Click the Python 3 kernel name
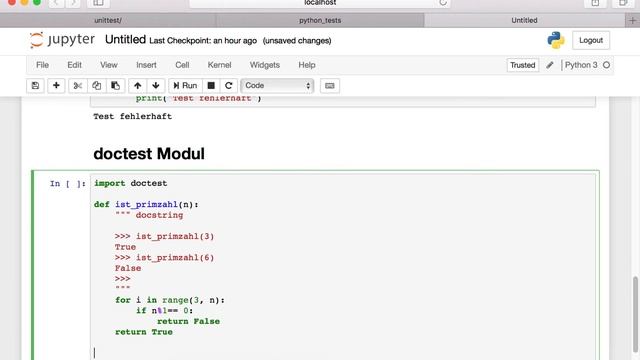Screen dimensions: 640x360 (581, 65)
